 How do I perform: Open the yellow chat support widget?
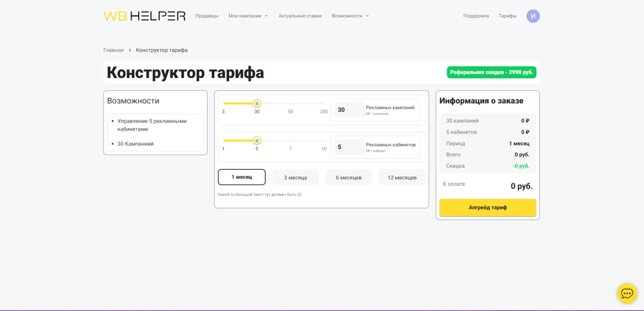point(627,293)
